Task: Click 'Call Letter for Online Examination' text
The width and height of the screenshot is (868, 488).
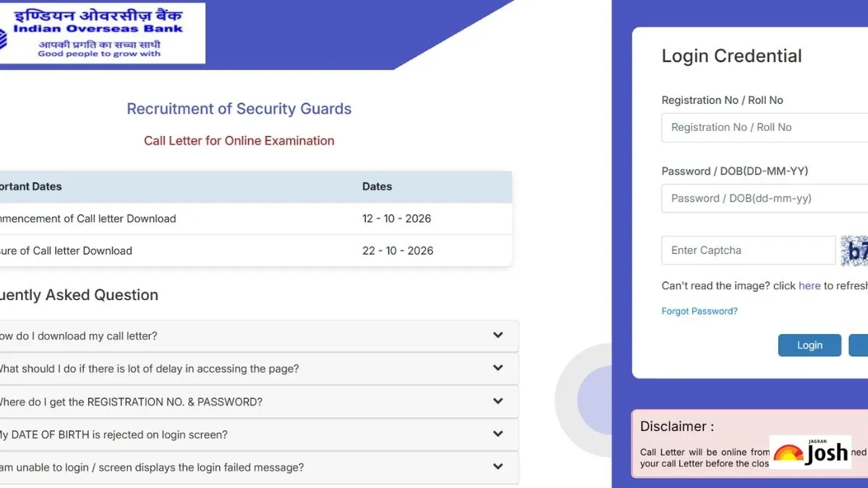Action: click(239, 141)
